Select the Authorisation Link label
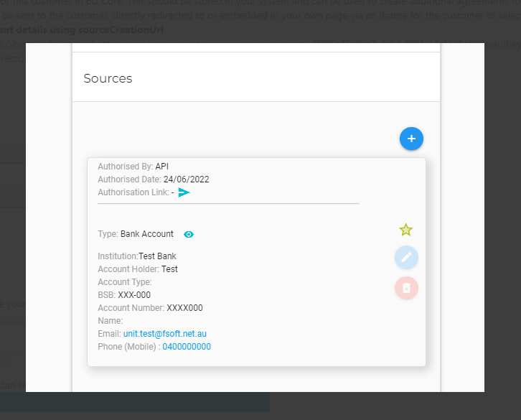The width and height of the screenshot is (521, 420). coord(133,192)
